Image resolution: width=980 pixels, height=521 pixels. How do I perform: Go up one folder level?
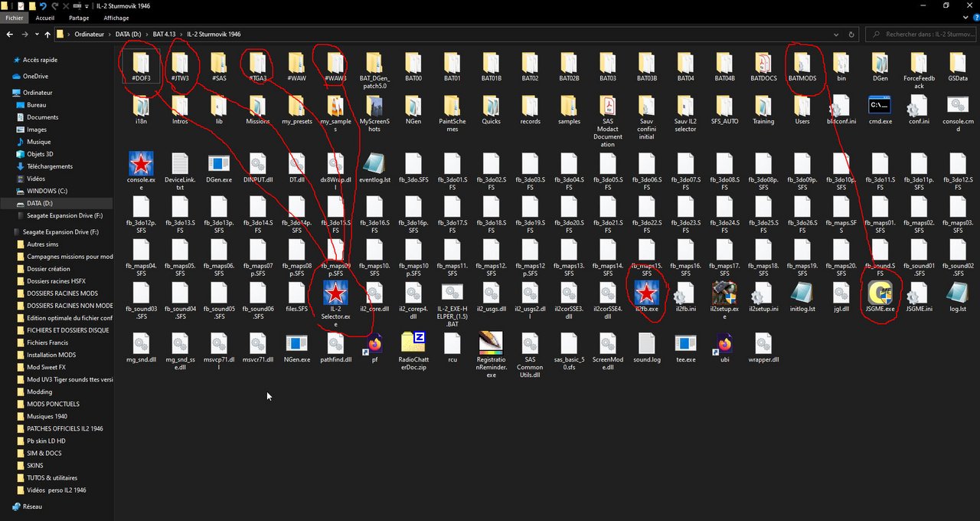point(47,34)
